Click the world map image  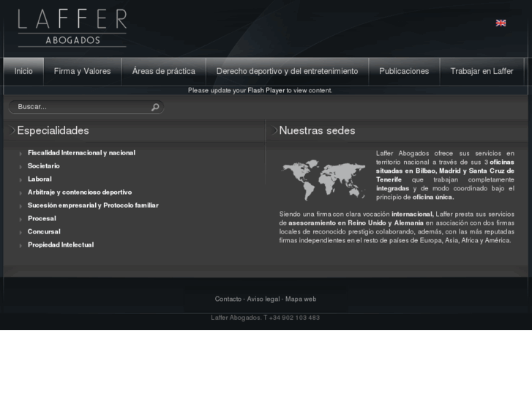point(323,179)
